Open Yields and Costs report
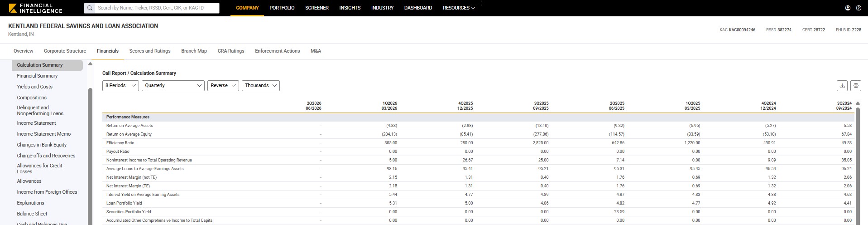Viewport: 868px width, 225px height. click(34, 87)
